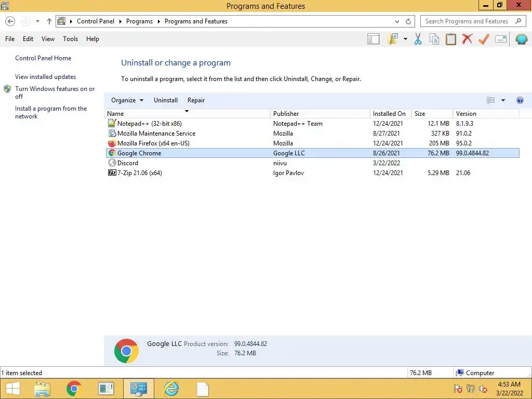Click the Uninstall button
Image resolution: width=532 pixels, height=399 pixels.
coord(166,100)
